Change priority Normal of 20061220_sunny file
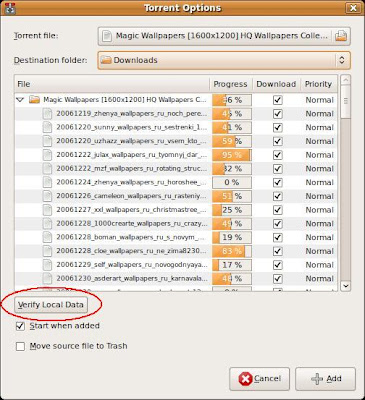The image size is (365, 400). click(319, 128)
